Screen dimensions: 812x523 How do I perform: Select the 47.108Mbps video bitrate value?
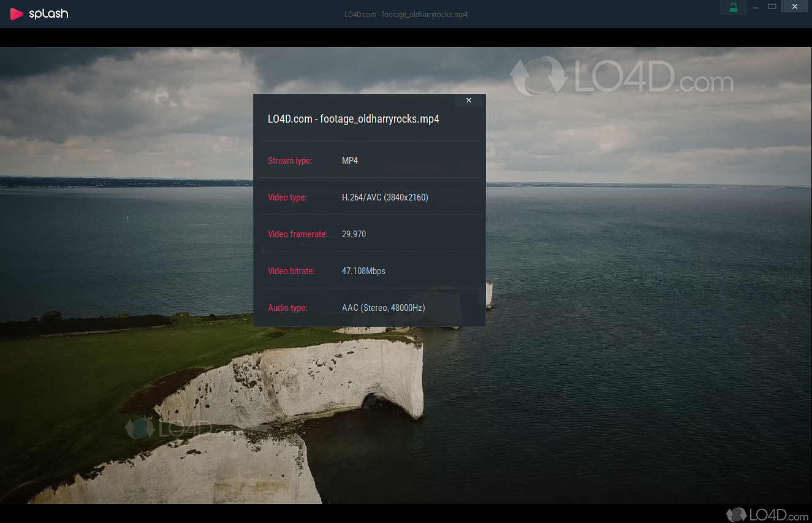click(363, 270)
